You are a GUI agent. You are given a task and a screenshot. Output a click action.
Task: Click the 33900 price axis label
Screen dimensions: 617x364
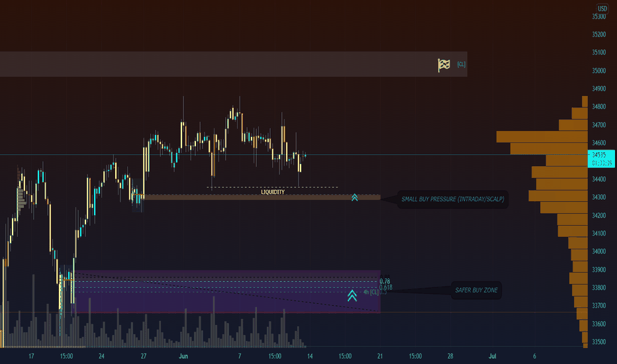pyautogui.click(x=599, y=270)
